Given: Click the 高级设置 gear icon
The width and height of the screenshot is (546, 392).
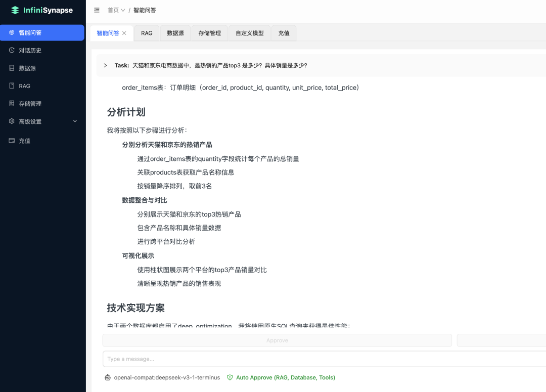Looking at the screenshot, I should (12, 121).
